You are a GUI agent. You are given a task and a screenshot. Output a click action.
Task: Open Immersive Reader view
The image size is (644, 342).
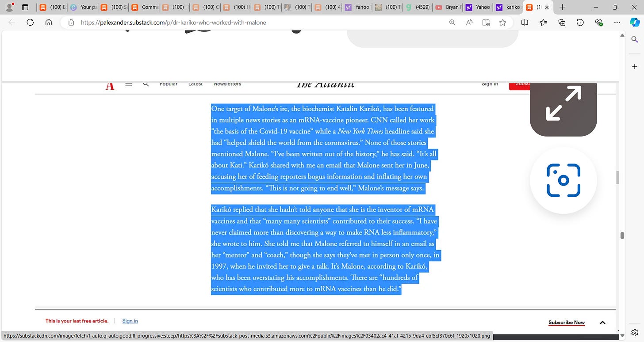[486, 23]
